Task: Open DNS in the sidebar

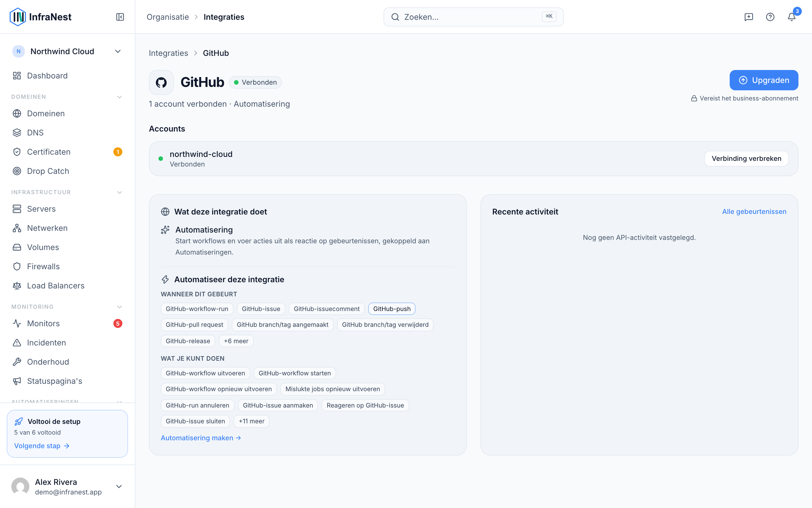Action: pyautogui.click(x=67, y=133)
